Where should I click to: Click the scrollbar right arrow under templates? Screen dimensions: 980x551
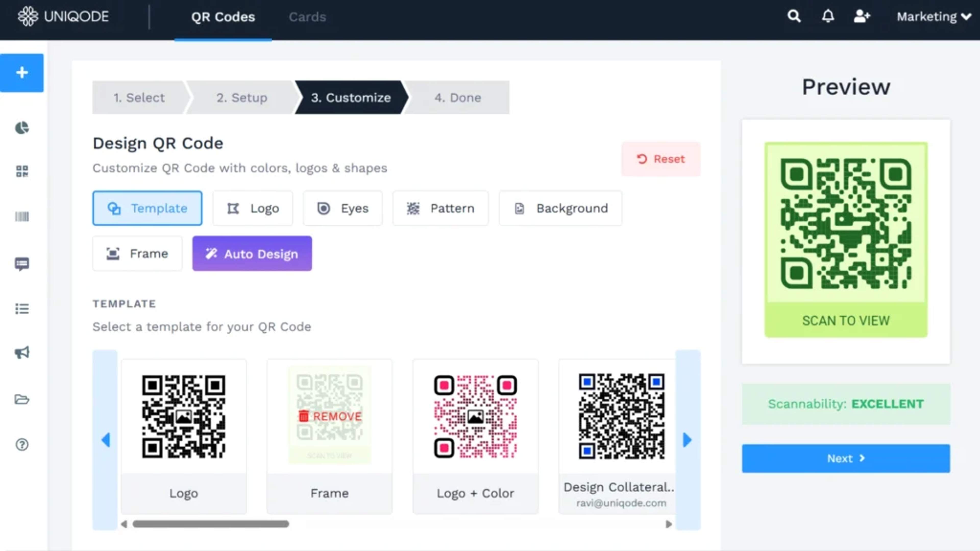point(668,524)
